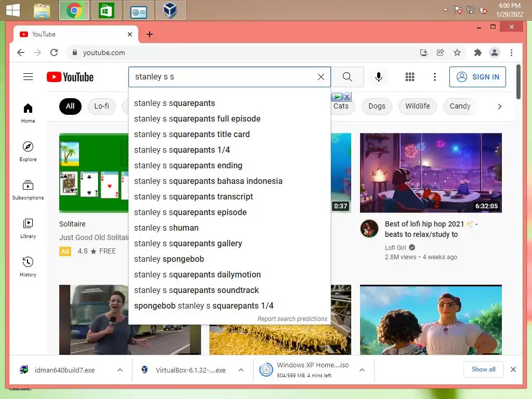Open Explore in the sidebar
This screenshot has height=399, width=532.
[28, 152]
